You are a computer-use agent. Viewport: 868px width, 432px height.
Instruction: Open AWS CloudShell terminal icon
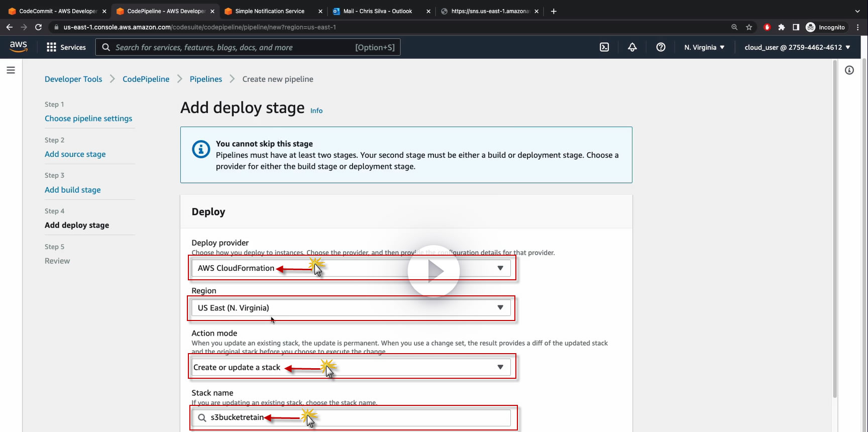click(x=604, y=47)
